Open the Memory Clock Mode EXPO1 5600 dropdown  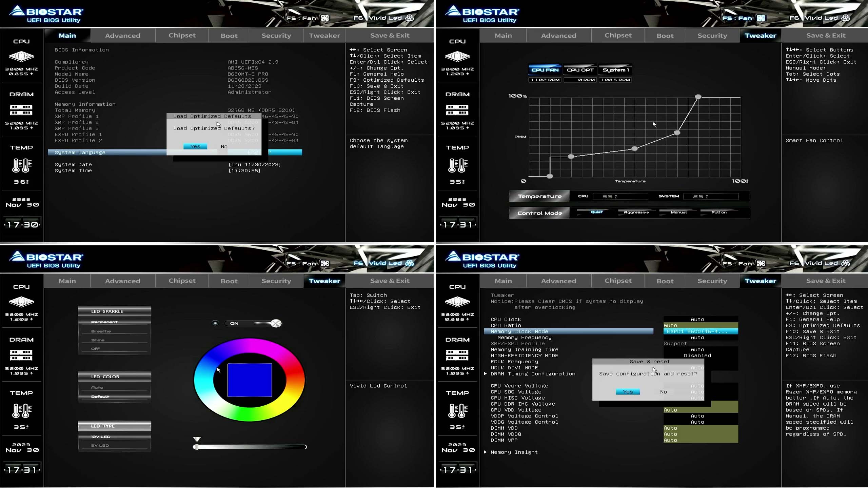coord(700,331)
